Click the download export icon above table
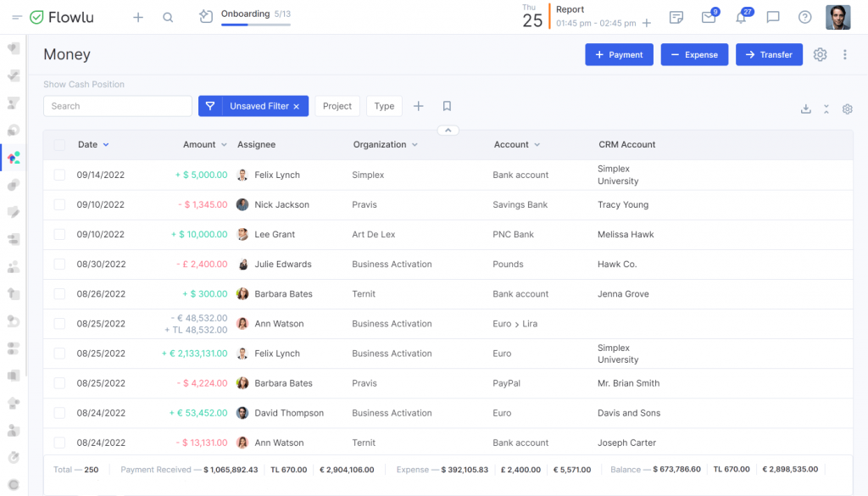The image size is (868, 496). tap(805, 109)
